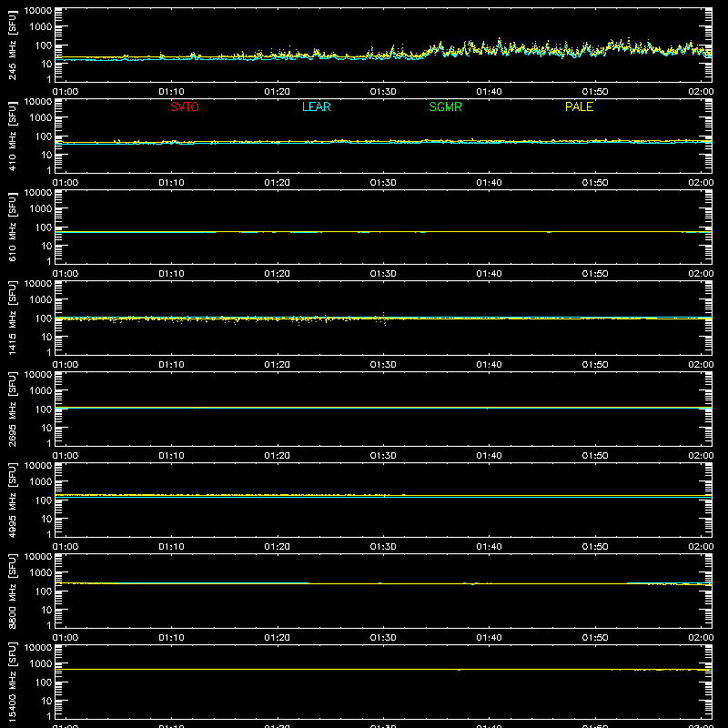Click the 01:30 tick label under the 610 MHz plot
The height and width of the screenshot is (728, 728).
[383, 274]
